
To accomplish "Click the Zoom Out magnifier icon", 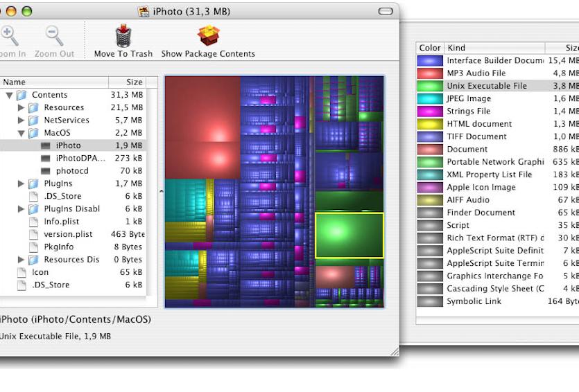I will pyautogui.click(x=54, y=35).
